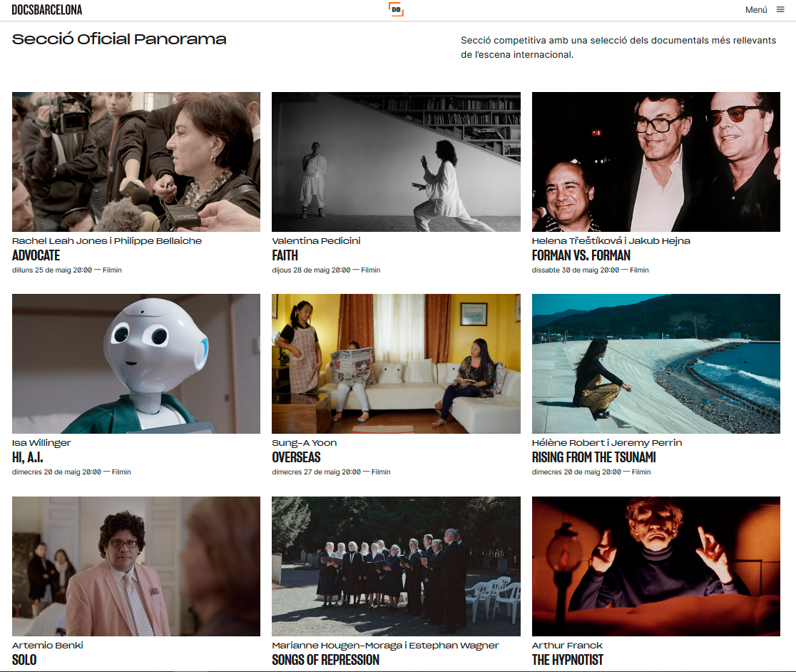
Task: Open the FAITH title link
Action: [x=285, y=255]
